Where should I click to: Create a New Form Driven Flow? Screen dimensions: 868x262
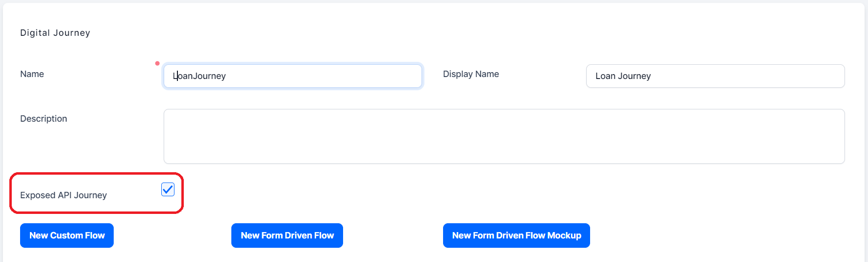point(287,236)
